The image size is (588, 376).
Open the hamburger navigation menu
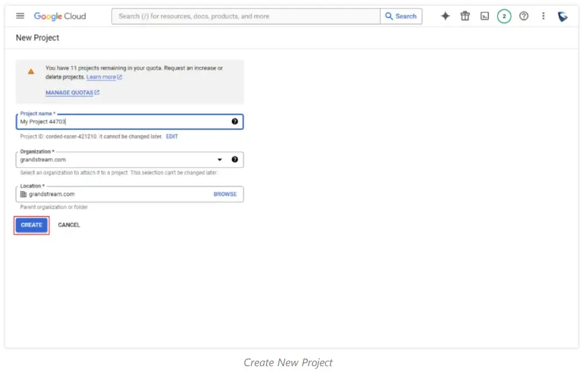tap(20, 16)
